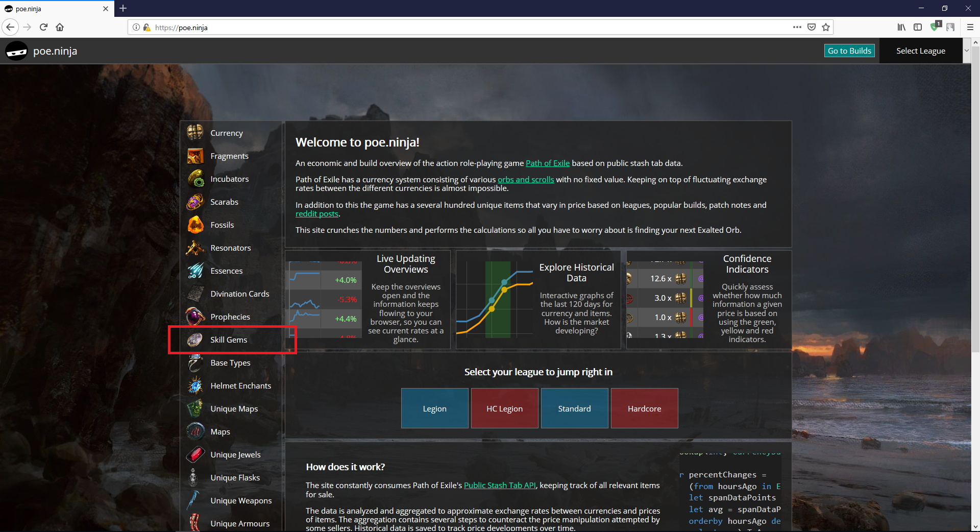
Task: Click the Helmet Enchants icon
Action: (195, 385)
